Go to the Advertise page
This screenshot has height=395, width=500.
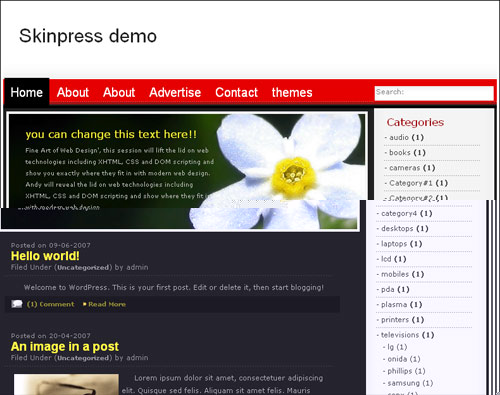(x=175, y=92)
